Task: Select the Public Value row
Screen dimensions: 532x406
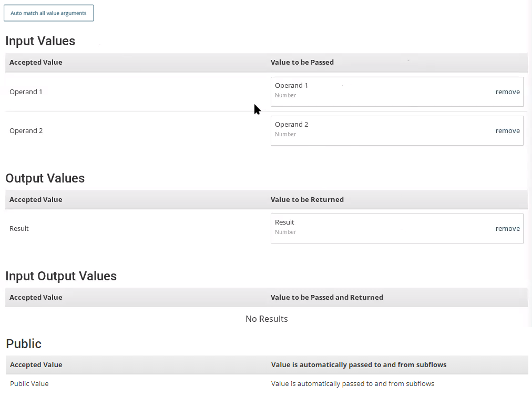Action: [x=29, y=383]
